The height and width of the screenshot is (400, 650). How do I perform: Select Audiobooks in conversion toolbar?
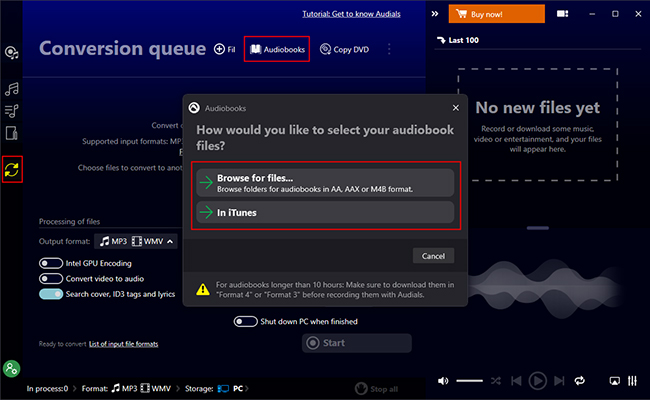[x=277, y=49]
